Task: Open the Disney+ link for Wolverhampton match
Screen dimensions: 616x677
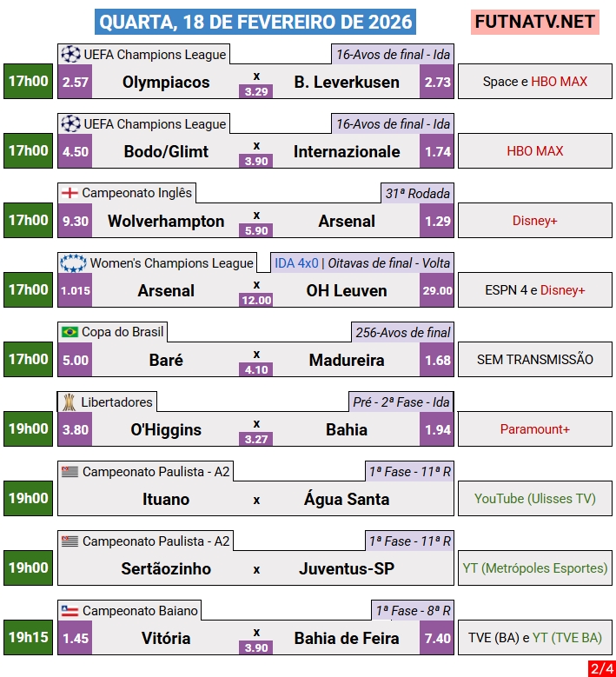Action: (x=534, y=221)
